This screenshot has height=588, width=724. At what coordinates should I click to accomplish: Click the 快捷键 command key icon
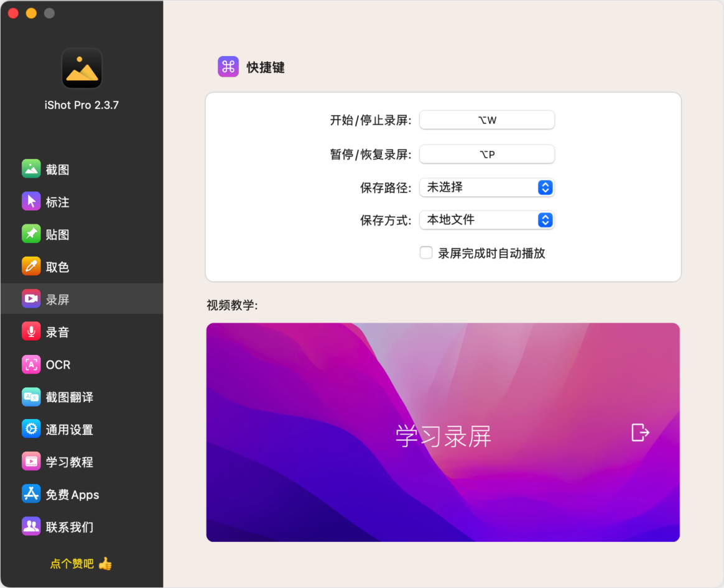click(228, 67)
